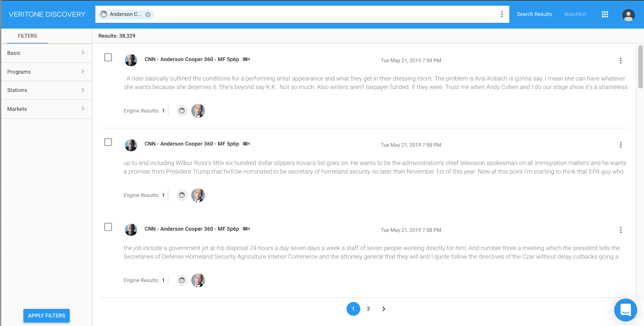Click the results list vertical scrollbar
The height and width of the screenshot is (326, 644).
(640, 66)
